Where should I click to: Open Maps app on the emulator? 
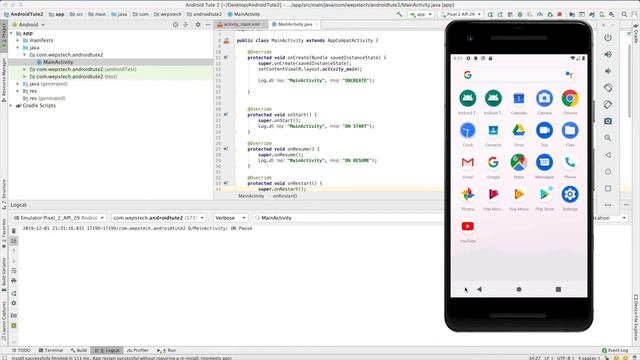pos(518,162)
